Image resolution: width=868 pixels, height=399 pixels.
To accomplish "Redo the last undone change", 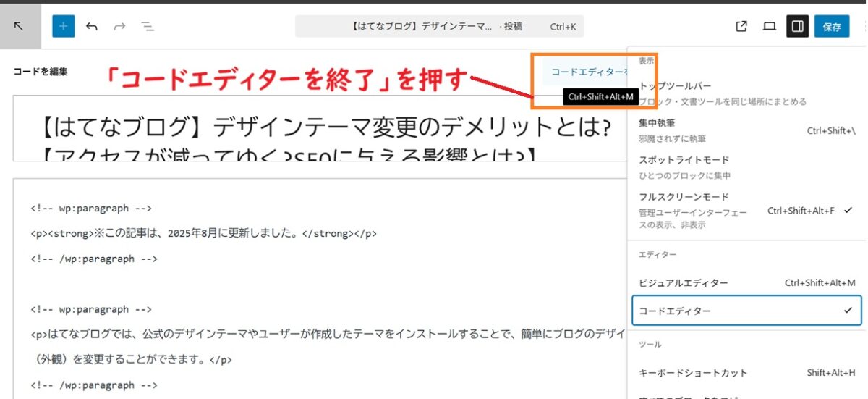I will click(x=119, y=27).
